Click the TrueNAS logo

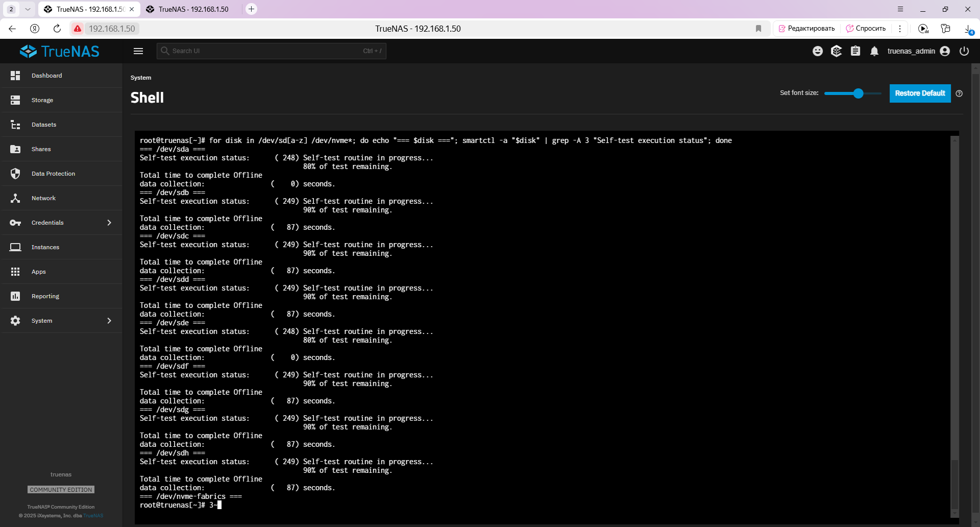[x=60, y=51]
